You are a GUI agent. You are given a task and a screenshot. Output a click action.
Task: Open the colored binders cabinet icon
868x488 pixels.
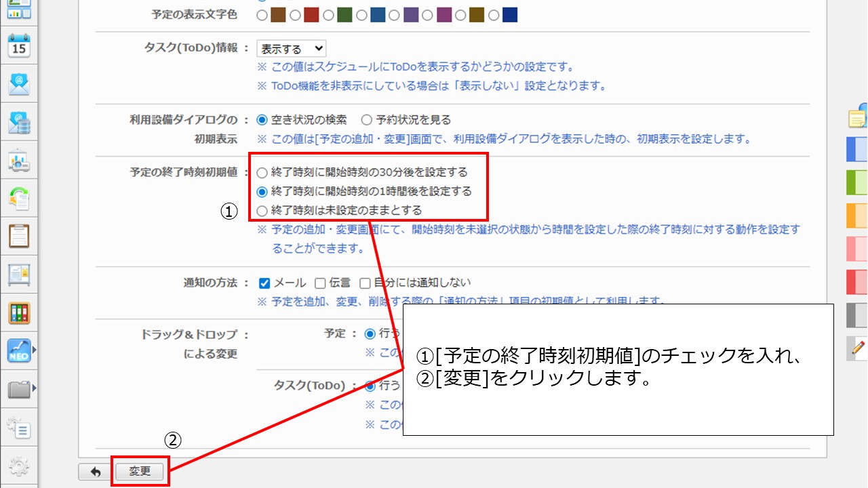18,312
